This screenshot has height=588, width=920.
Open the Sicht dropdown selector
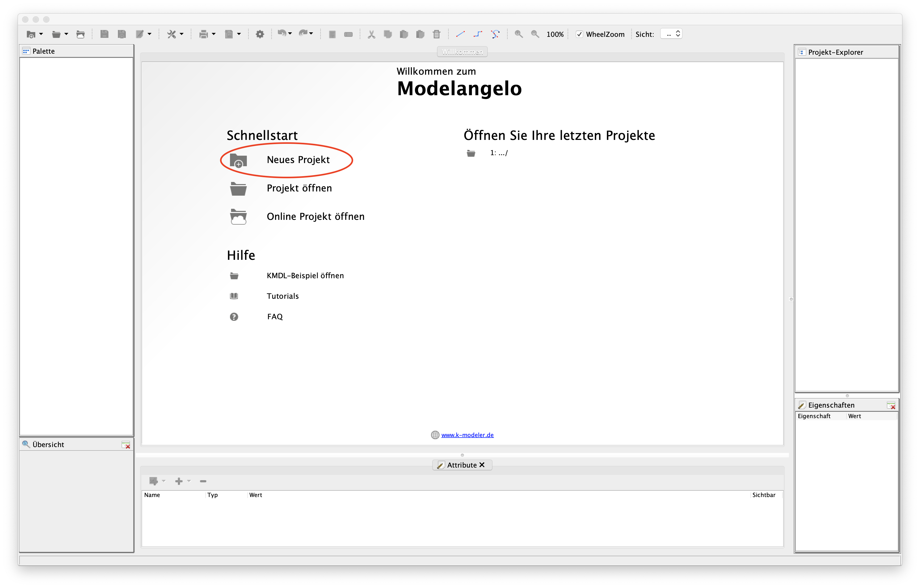pos(671,34)
